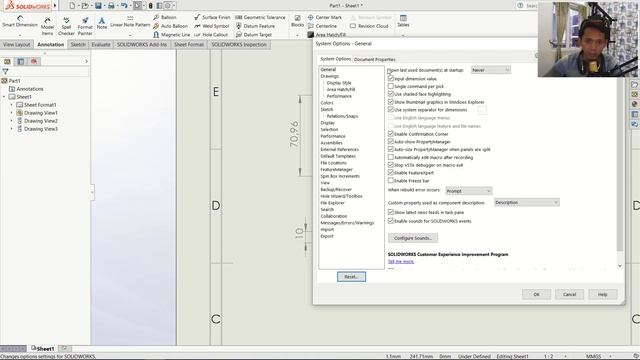Activate the Format Painter tool
This screenshot has height=360, width=640.
(x=85, y=26)
